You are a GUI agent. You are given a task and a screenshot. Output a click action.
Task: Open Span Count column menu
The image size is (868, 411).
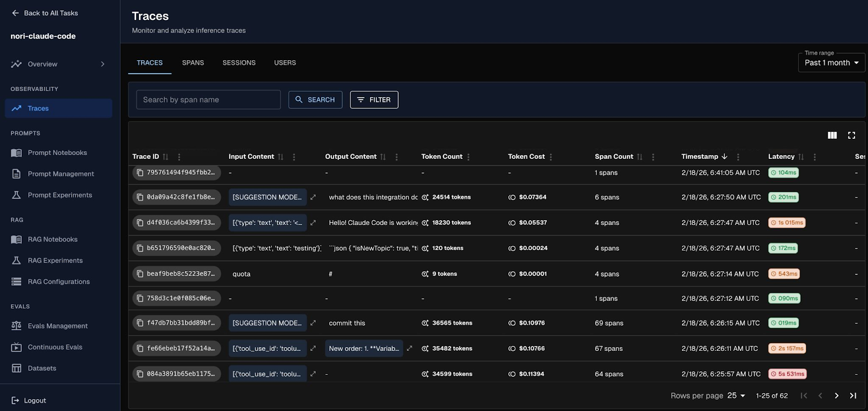point(653,157)
